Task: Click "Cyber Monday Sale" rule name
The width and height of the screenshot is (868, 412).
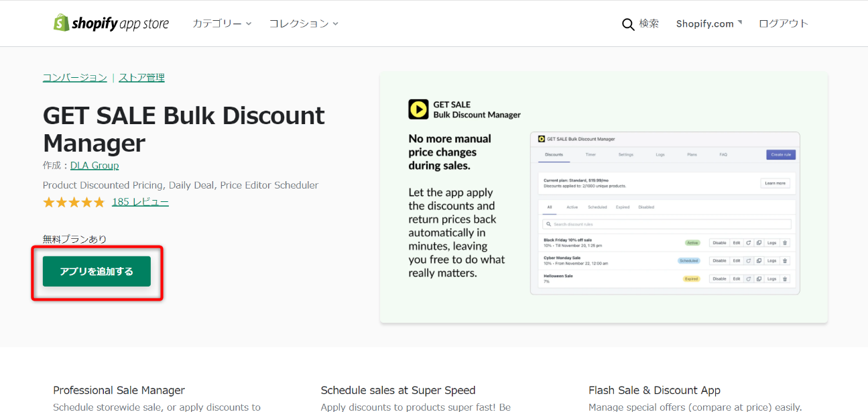Action: coord(562,258)
